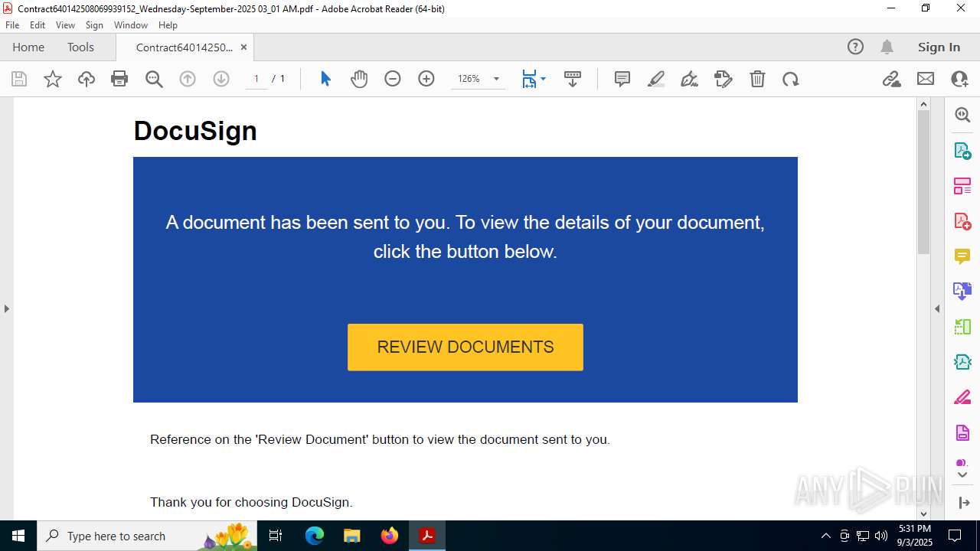Open Fill & Sign pink pen tool in right pane
The height and width of the screenshot is (551, 980).
pos(962,397)
